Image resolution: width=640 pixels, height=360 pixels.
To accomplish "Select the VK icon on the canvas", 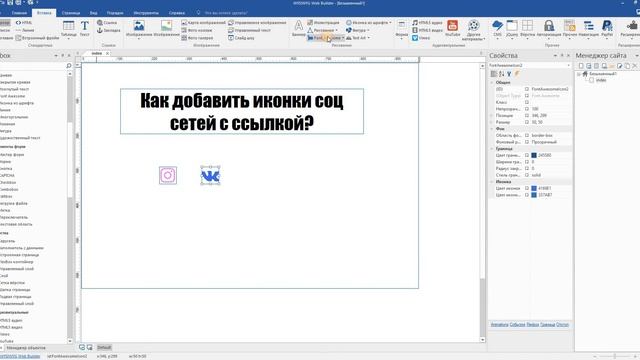I will pyautogui.click(x=210, y=176).
